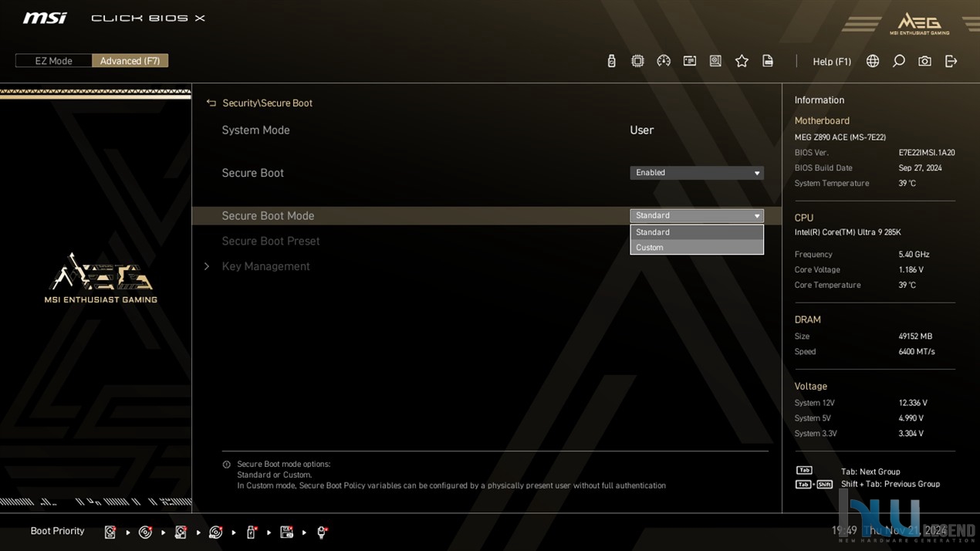Click the DRAM Size value 49152 MB
The image size is (980, 551).
point(915,336)
